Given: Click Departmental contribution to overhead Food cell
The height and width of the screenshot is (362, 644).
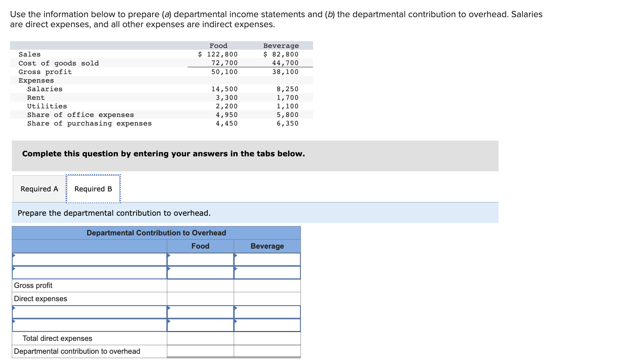Looking at the screenshot, I should pyautogui.click(x=200, y=351).
